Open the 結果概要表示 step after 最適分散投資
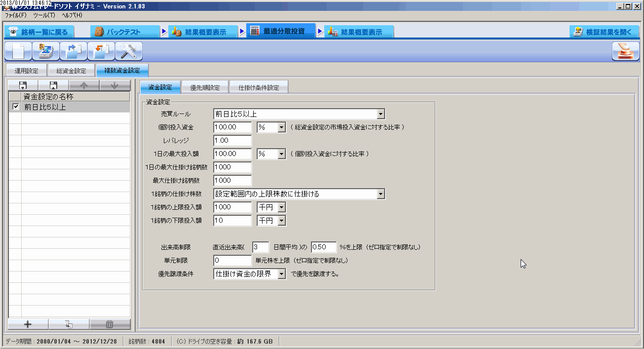The width and height of the screenshot is (644, 349). (x=359, y=32)
